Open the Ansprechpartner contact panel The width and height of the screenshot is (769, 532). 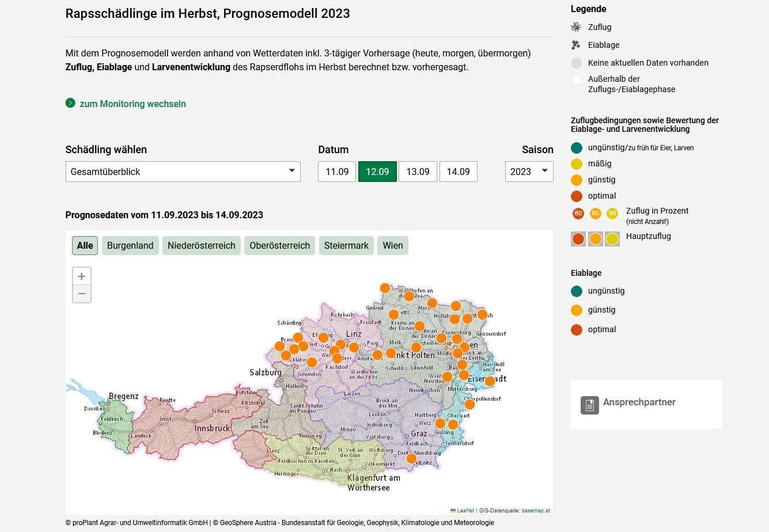[x=639, y=402]
